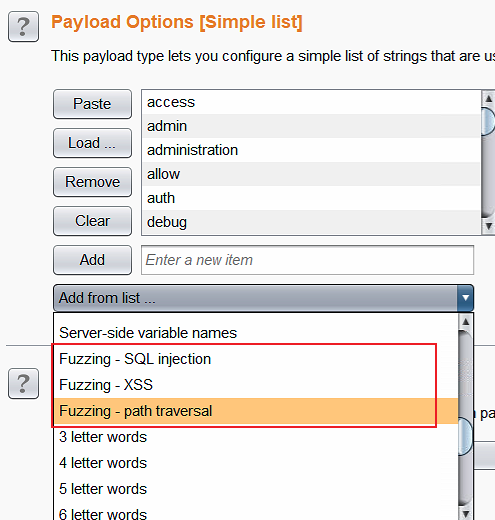495x520 pixels.
Task: Remove the selected payload item
Action: pos(92,182)
